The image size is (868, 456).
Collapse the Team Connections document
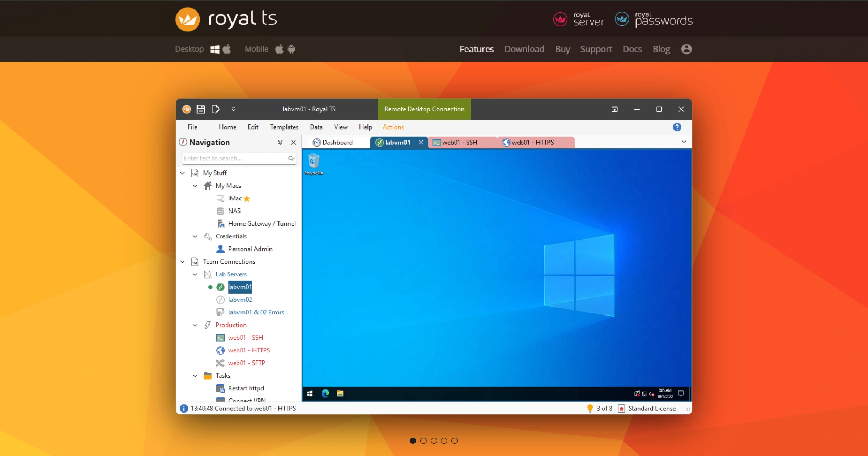[183, 262]
